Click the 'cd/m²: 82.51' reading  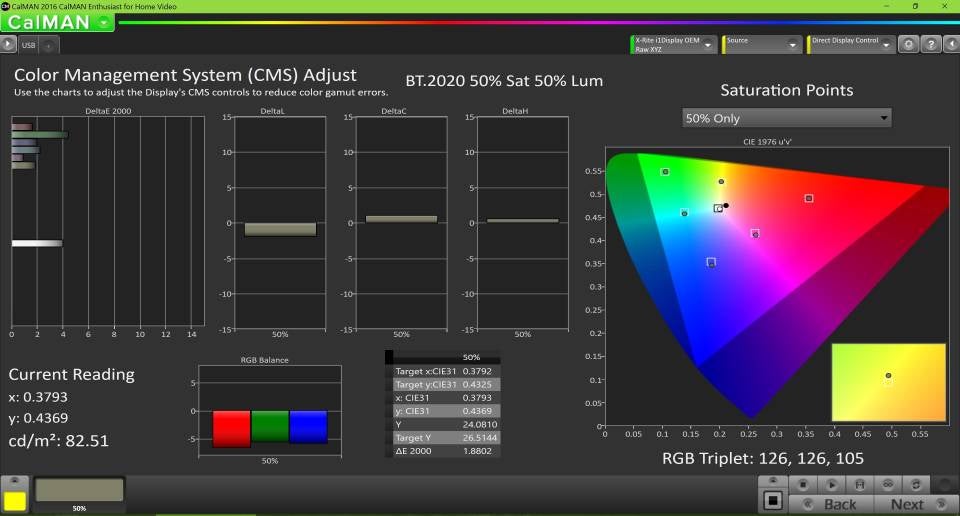tap(59, 441)
